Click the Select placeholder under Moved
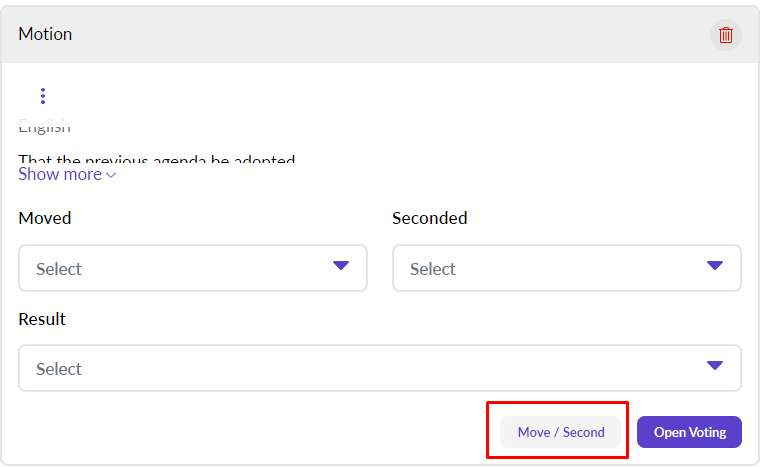The image size is (760, 467). coord(59,269)
